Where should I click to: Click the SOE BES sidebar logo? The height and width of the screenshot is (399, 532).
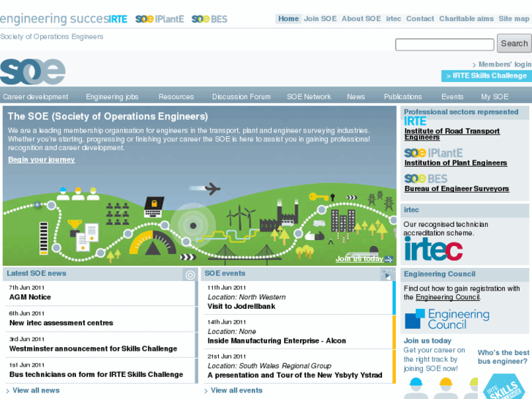point(426,179)
